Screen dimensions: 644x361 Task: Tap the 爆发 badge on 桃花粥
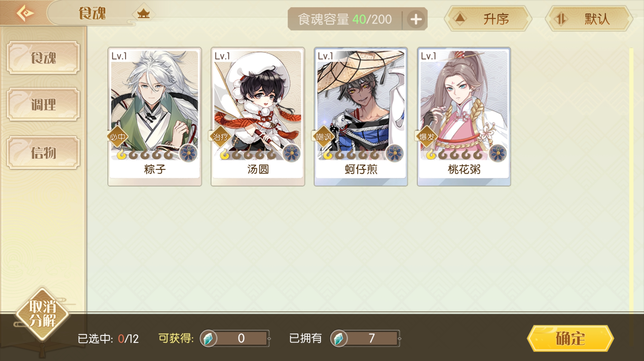pyautogui.click(x=427, y=137)
